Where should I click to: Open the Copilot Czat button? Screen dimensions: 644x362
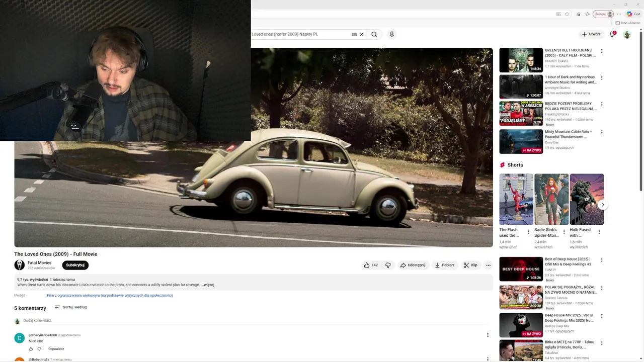pyautogui.click(x=633, y=14)
